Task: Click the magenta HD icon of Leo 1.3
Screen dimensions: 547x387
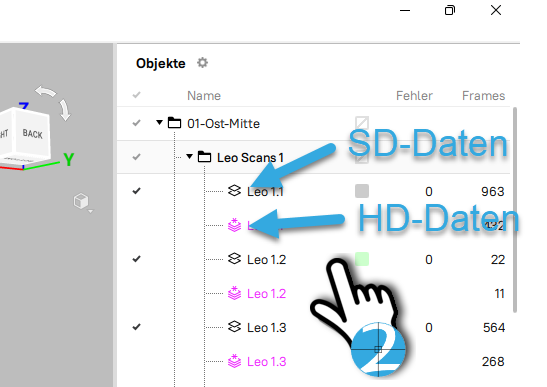Action: pyautogui.click(x=234, y=361)
